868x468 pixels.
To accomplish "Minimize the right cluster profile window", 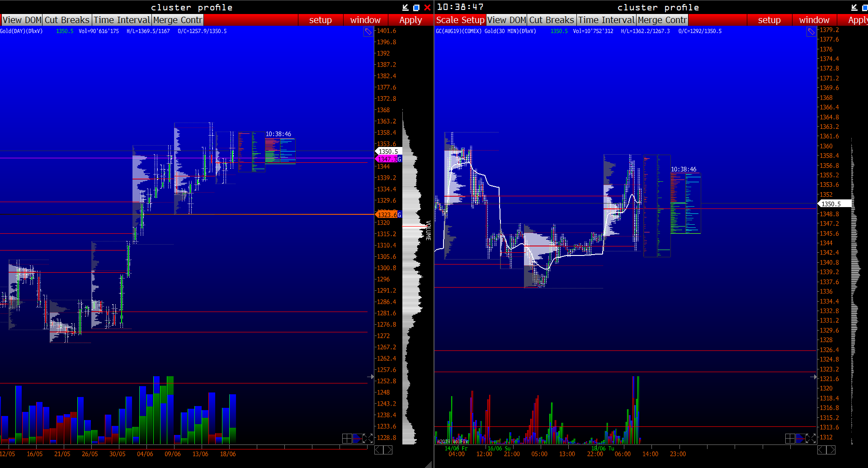I will pyautogui.click(x=854, y=7).
